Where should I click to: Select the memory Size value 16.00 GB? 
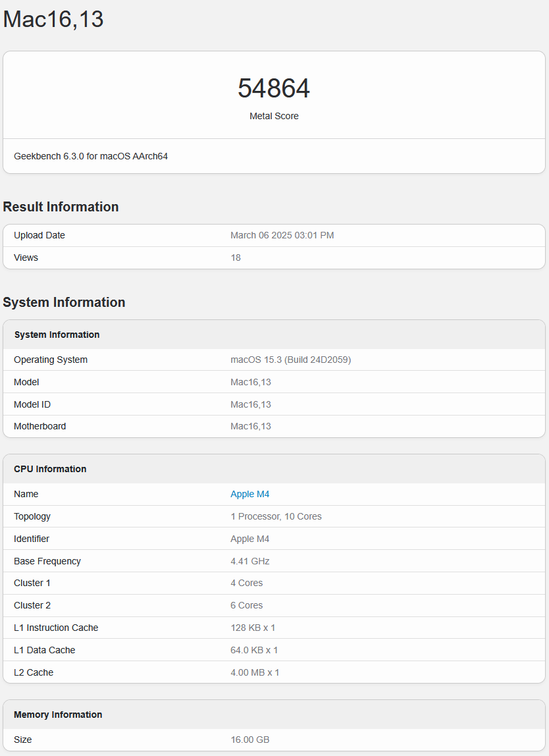tap(249, 740)
